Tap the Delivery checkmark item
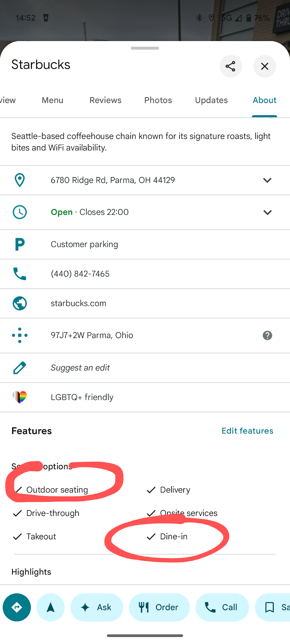Viewport: 290px width, 644px height. click(x=169, y=490)
